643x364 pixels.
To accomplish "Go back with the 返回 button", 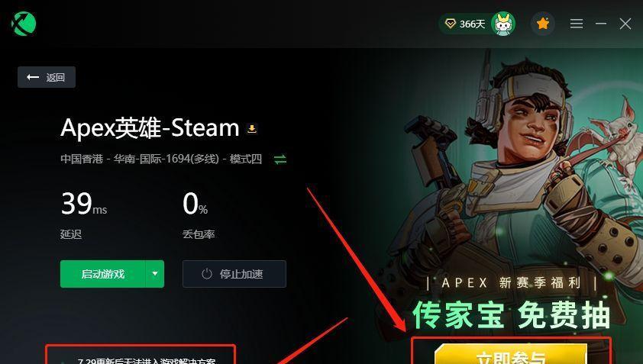I will point(47,77).
